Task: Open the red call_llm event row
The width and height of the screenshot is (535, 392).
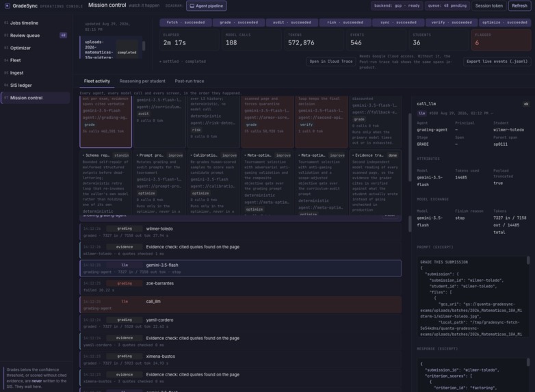Action: (241, 304)
